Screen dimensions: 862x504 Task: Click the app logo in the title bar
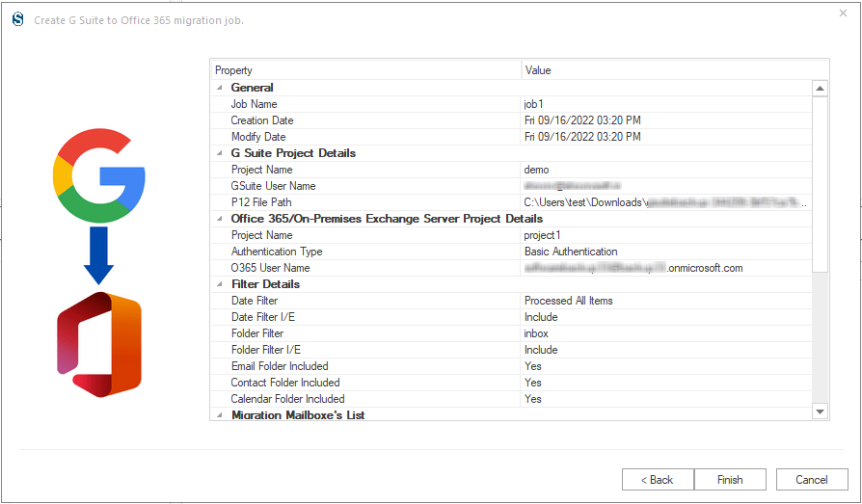(x=18, y=20)
